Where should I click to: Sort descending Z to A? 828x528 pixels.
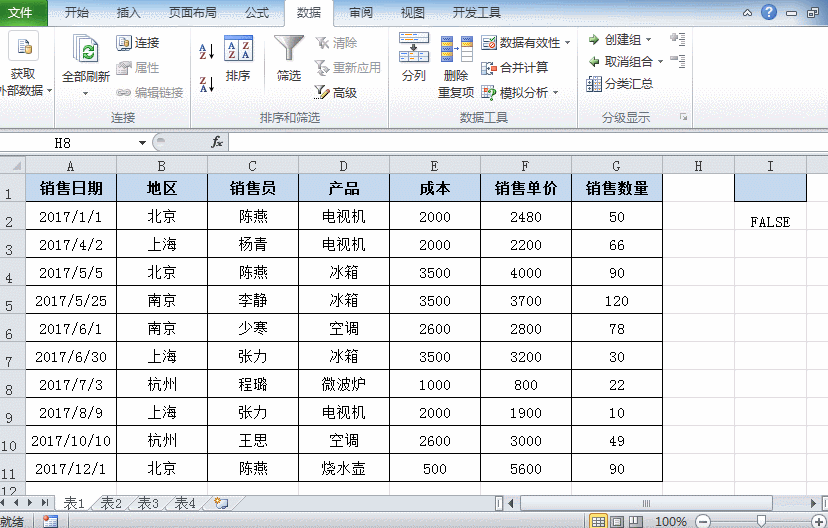coord(206,83)
